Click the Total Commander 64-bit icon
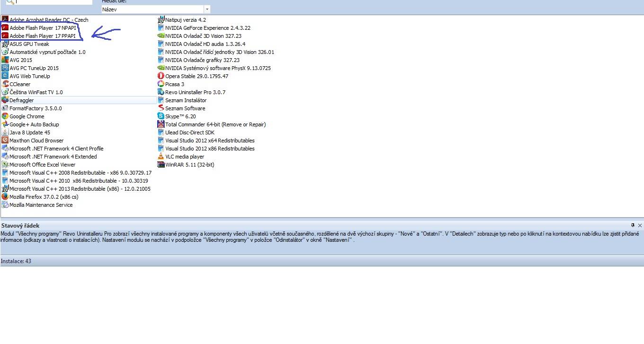Screen dimensions: 644x344 161,124
